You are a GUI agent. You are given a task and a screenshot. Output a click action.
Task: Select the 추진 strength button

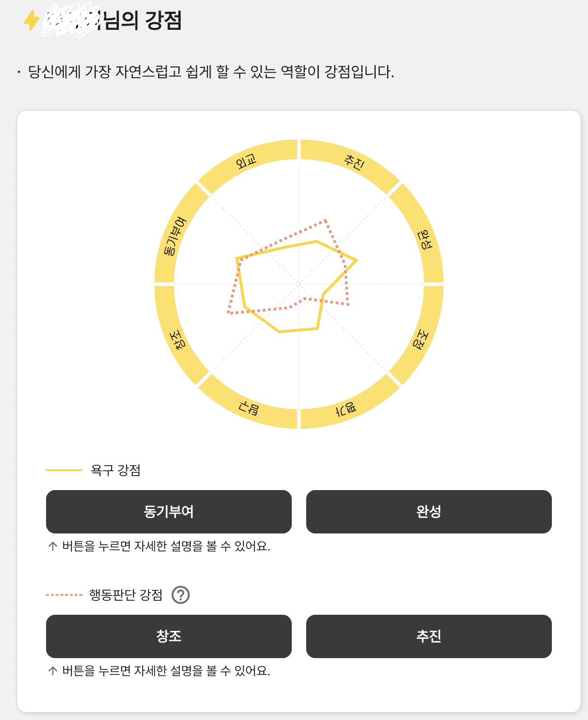[429, 636]
